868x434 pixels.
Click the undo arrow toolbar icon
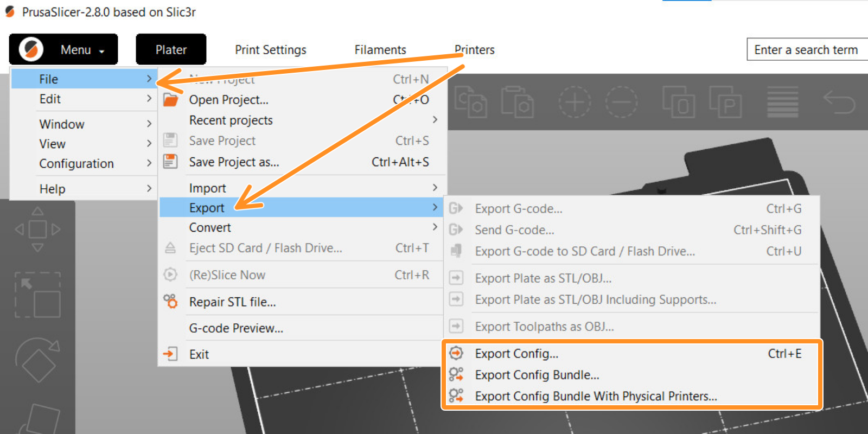click(x=839, y=102)
